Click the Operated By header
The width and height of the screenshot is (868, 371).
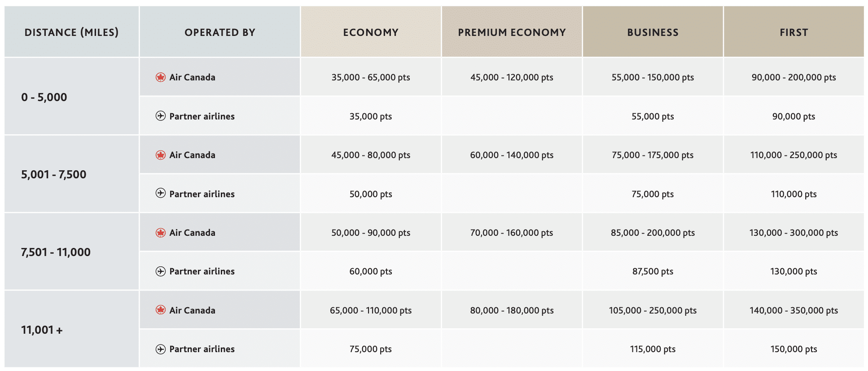tap(220, 32)
